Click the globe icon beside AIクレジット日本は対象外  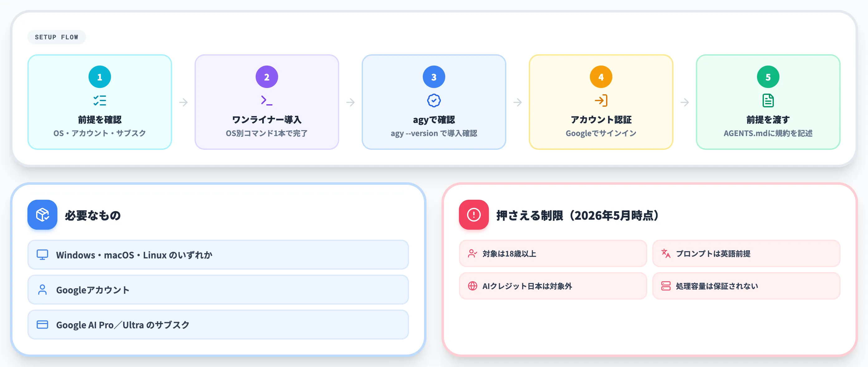pyautogui.click(x=472, y=286)
